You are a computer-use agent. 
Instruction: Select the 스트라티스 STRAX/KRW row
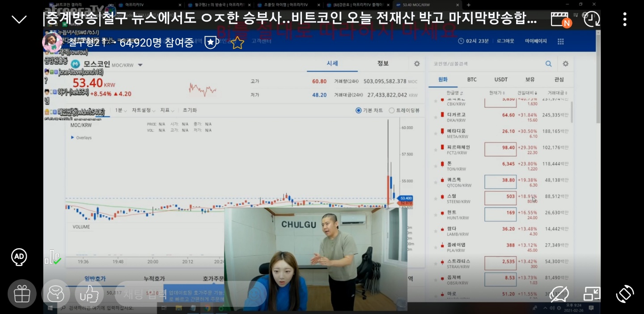tap(501, 263)
